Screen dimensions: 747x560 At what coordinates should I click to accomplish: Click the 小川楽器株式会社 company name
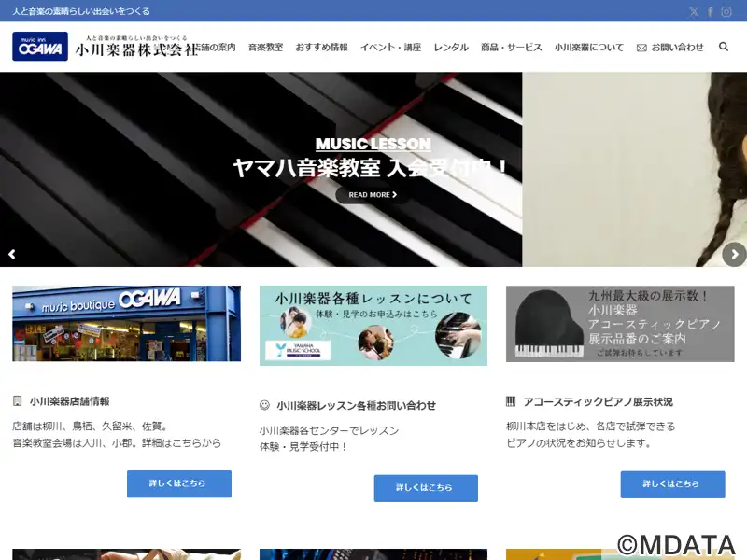136,49
